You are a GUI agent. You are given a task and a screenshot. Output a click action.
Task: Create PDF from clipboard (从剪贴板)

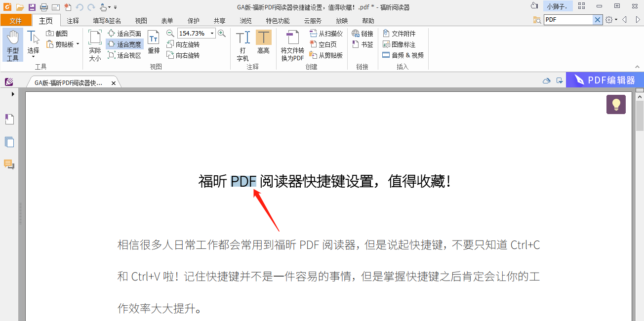pos(326,55)
